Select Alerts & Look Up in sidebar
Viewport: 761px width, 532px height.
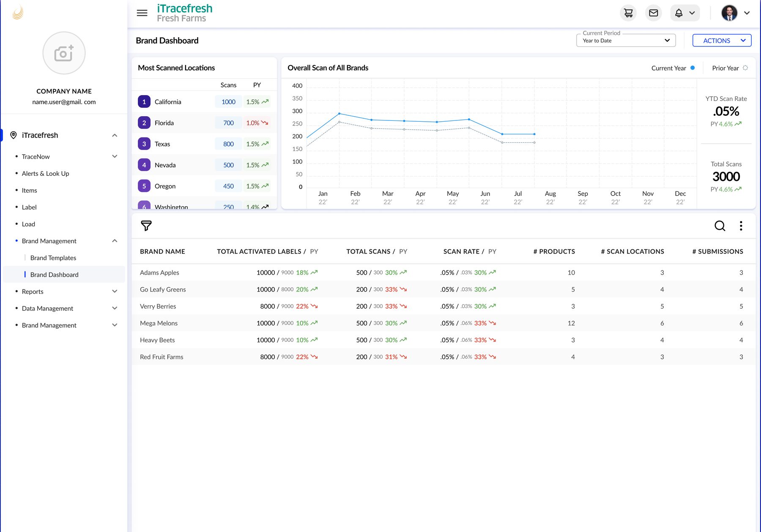(45, 173)
